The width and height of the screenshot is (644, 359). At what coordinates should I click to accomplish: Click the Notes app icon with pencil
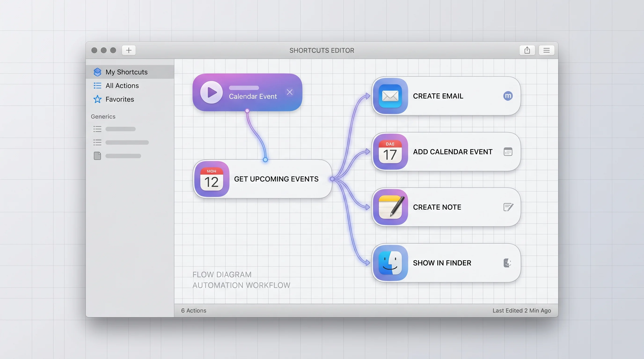click(x=390, y=207)
